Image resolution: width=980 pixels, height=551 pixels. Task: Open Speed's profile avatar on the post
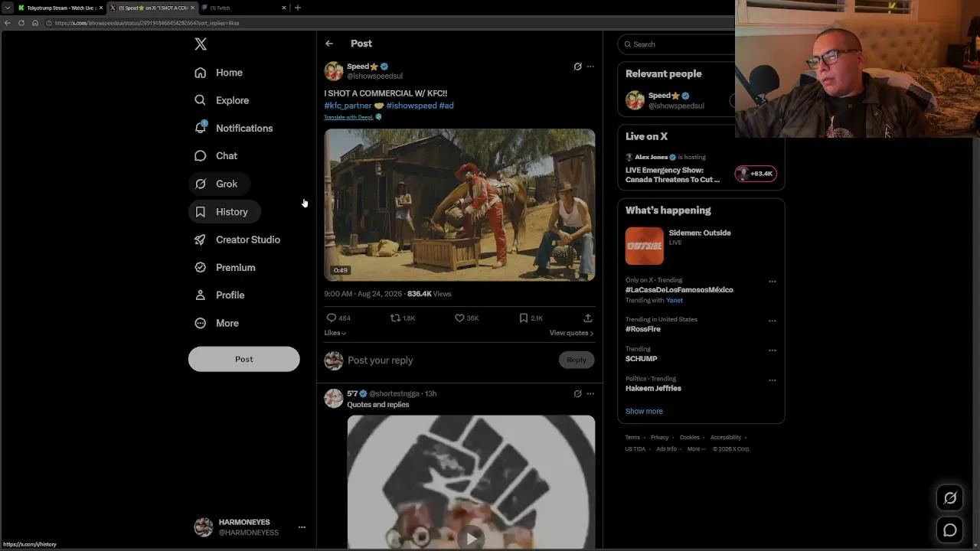334,71
